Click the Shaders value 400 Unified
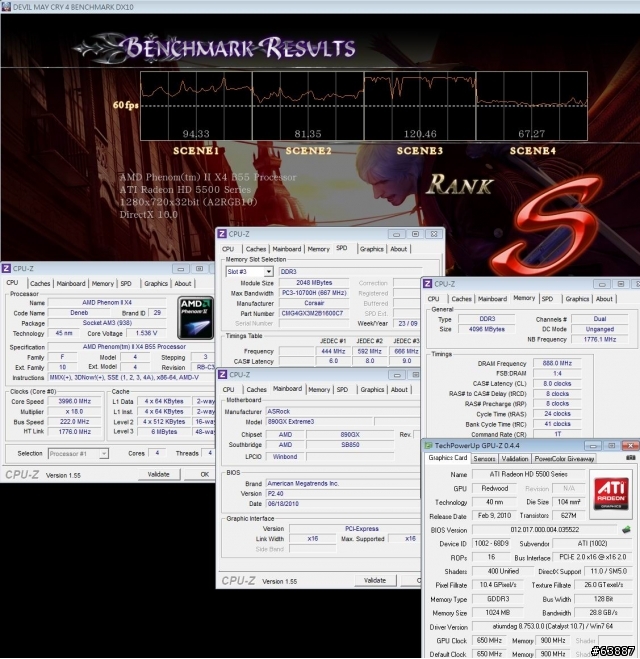This screenshot has height=659, width=640. pyautogui.click(x=503, y=571)
